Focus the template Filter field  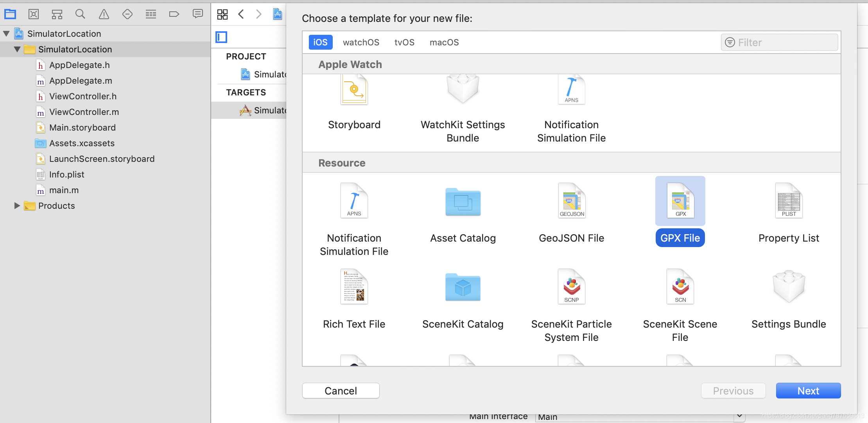[780, 42]
